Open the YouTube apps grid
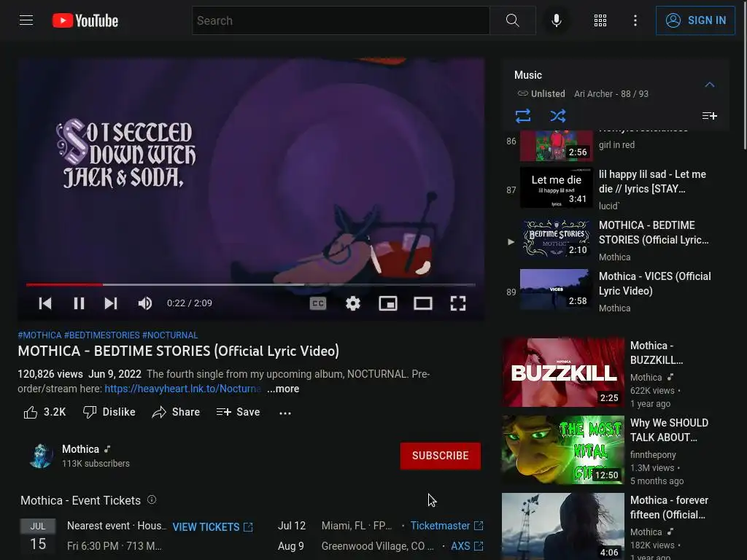The height and width of the screenshot is (560, 747). 600,20
